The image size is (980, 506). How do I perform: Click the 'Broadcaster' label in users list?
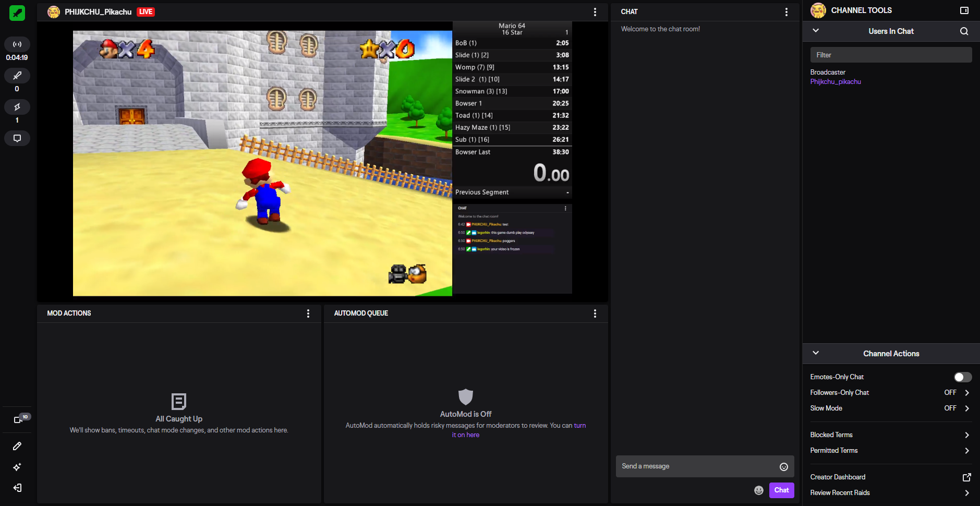828,73
